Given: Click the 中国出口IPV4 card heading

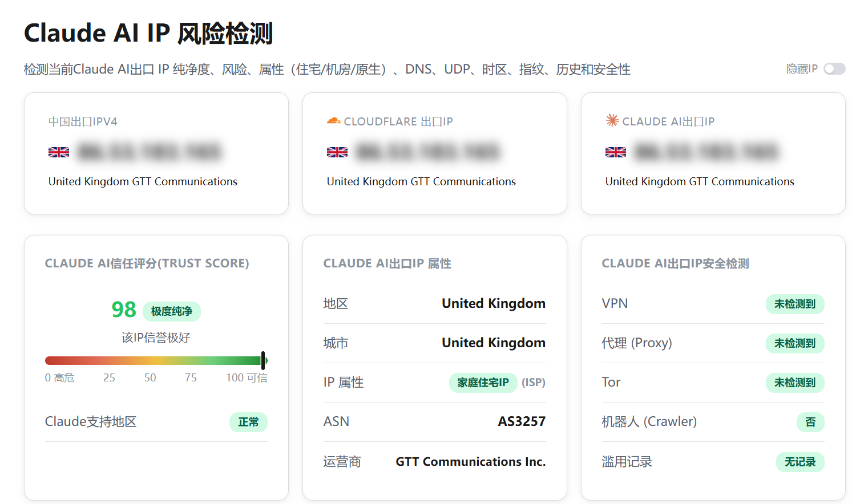Looking at the screenshot, I should click(x=83, y=121).
